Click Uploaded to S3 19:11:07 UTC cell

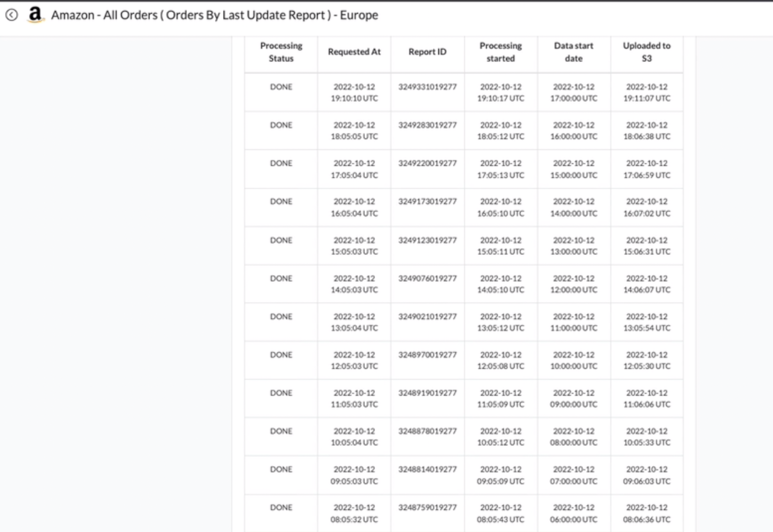(x=647, y=92)
